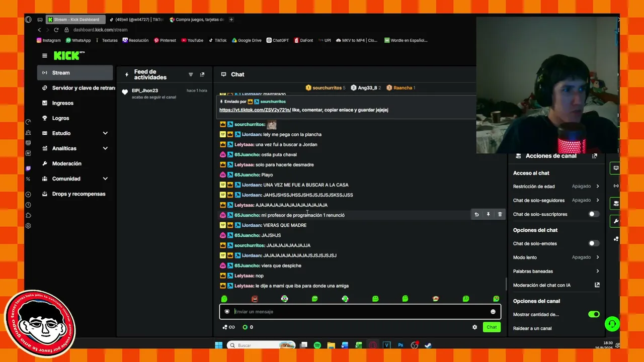The image size is (644, 362).
Task: Open Palabras baneadas settings
Action: click(556, 271)
